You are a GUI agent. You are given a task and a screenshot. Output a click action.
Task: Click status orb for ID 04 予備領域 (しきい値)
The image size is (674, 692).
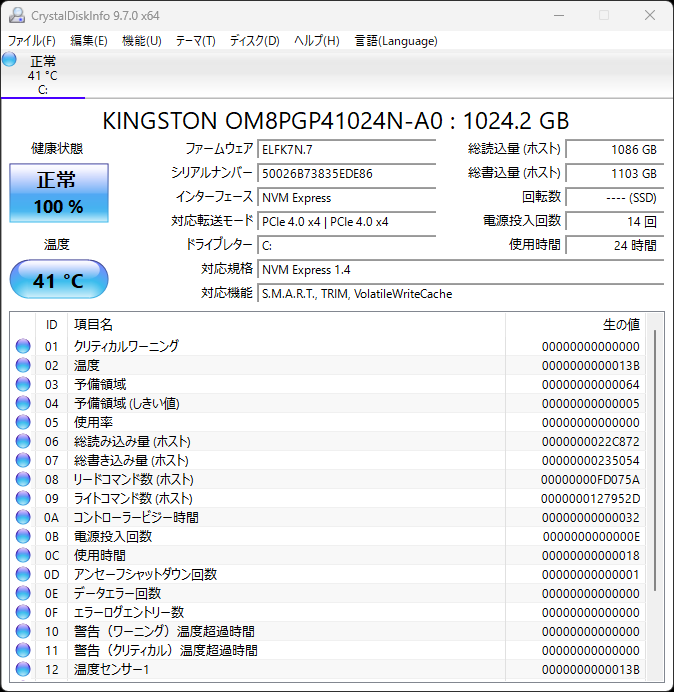[x=23, y=403]
